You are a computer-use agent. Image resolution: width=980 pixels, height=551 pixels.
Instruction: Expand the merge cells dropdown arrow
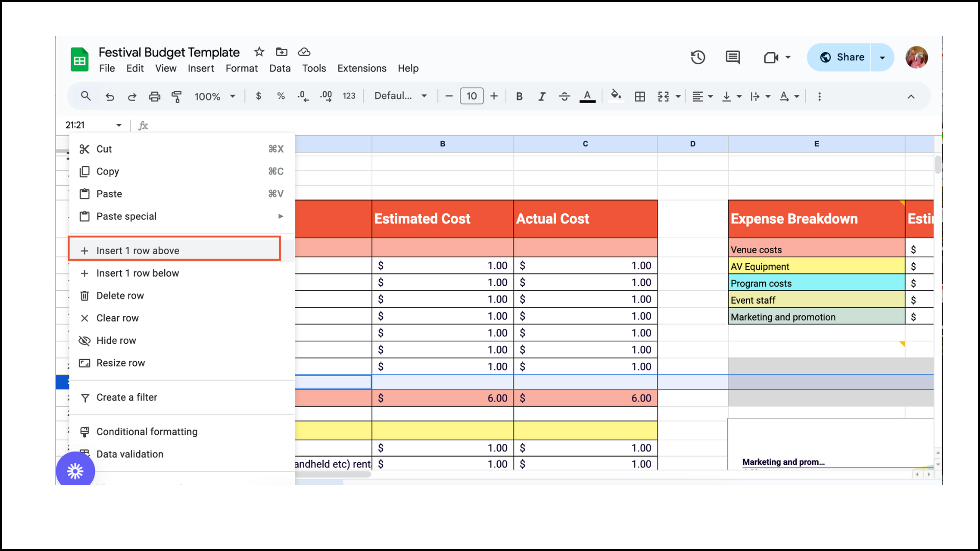(677, 96)
